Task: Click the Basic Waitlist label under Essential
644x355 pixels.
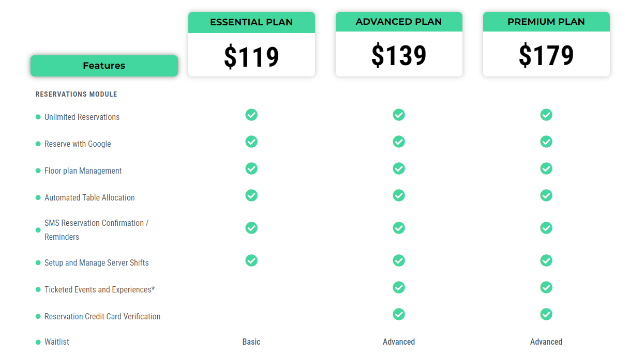Action: click(251, 342)
